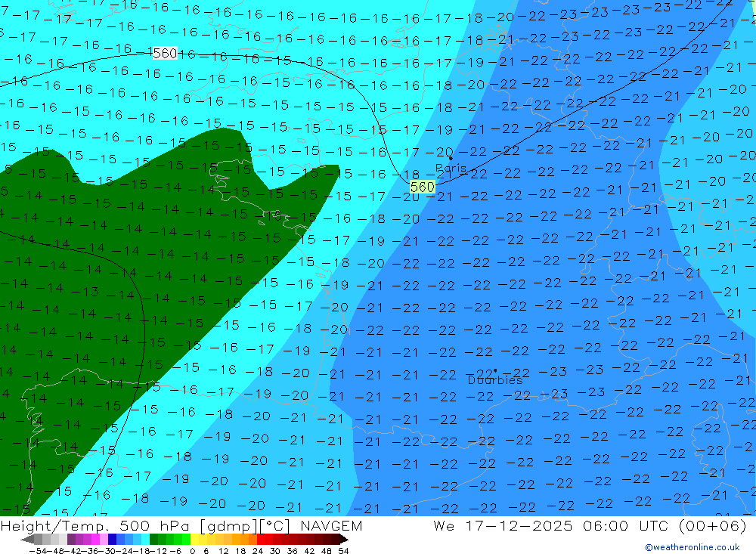The image size is (756, 554).
Task: Pick the cyan legend swatch above -18
Action: coord(145,540)
